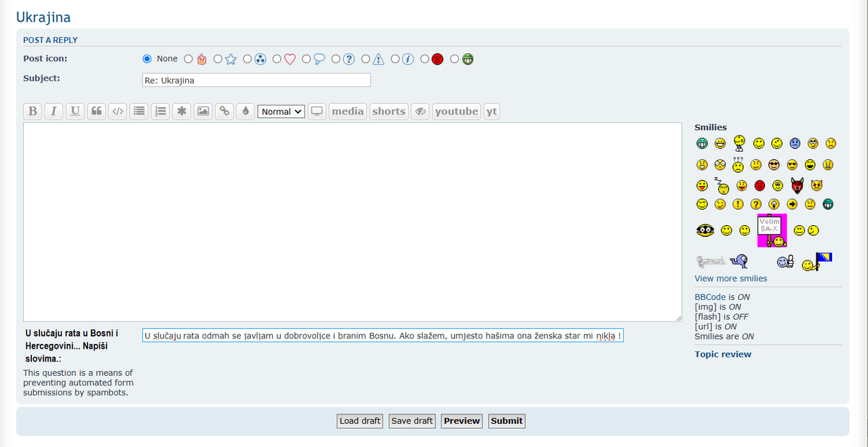Select the warning triangle post icon radio
This screenshot has height=447, width=868.
click(366, 59)
